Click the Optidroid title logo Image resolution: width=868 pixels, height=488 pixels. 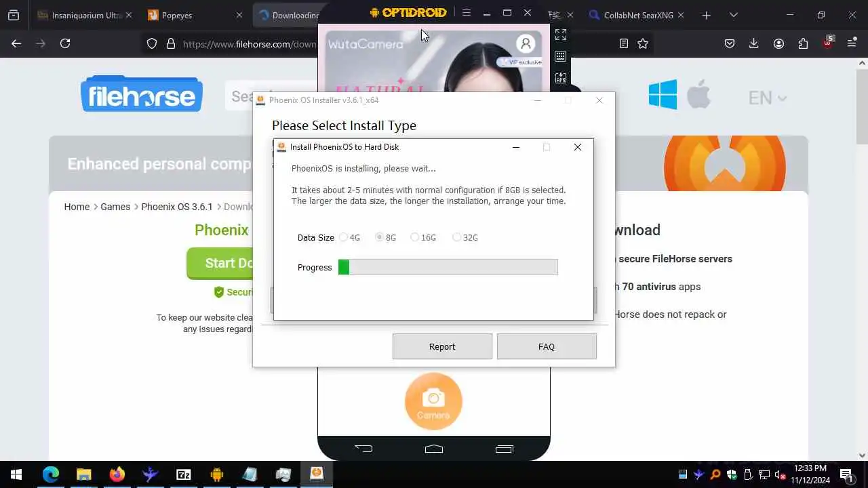(x=408, y=12)
